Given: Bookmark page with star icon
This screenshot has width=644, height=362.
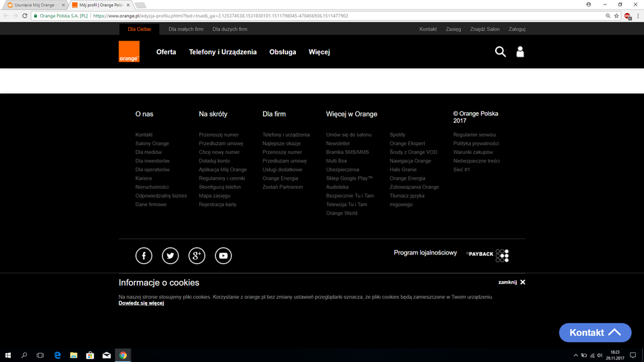Looking at the screenshot, I should (616, 16).
